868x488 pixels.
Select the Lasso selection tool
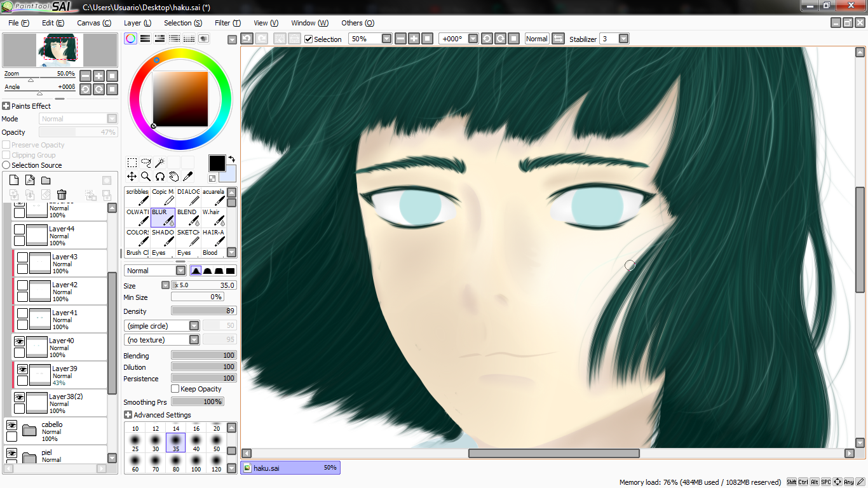pos(146,163)
